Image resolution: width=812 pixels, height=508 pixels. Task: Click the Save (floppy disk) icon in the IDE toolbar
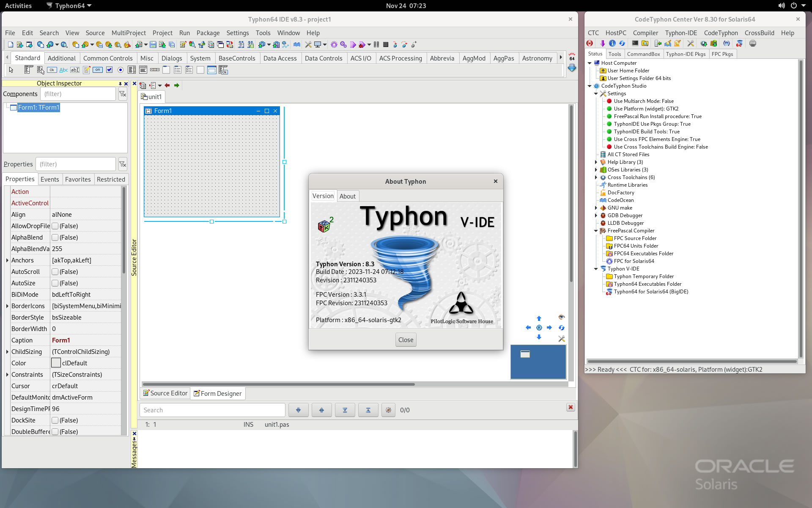(153, 44)
